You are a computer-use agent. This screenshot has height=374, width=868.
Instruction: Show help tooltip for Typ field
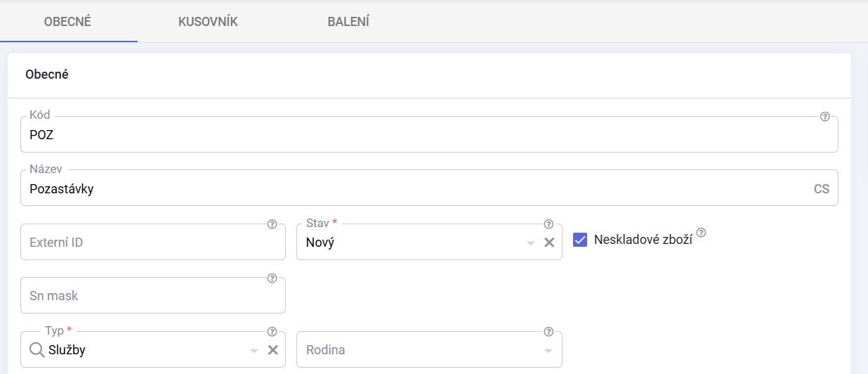(272, 332)
